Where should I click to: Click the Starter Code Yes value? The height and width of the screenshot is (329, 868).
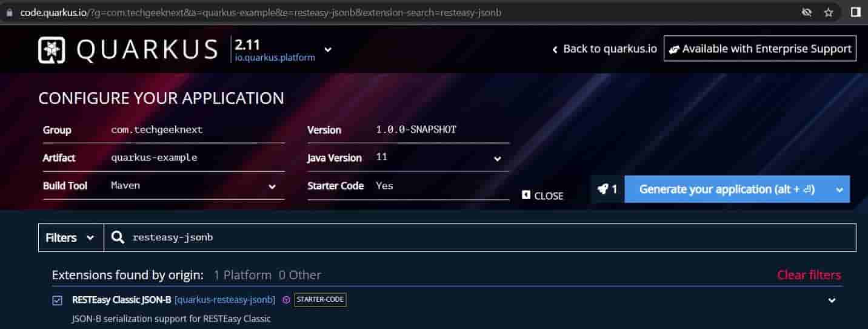(x=384, y=186)
